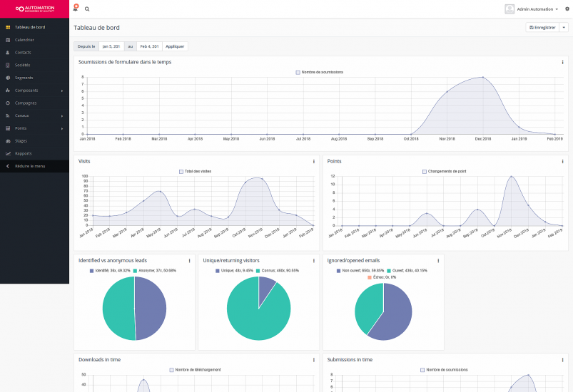
Task: Toggle Anonyme legend entry in leads pie
Action: point(155,270)
